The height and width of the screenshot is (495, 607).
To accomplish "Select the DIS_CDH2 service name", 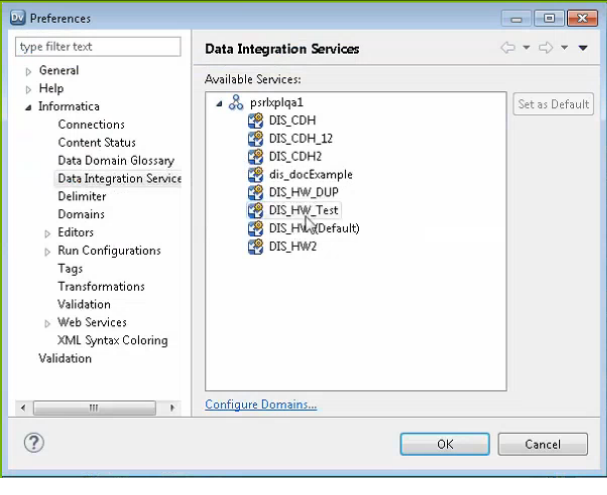I will pyautogui.click(x=295, y=156).
